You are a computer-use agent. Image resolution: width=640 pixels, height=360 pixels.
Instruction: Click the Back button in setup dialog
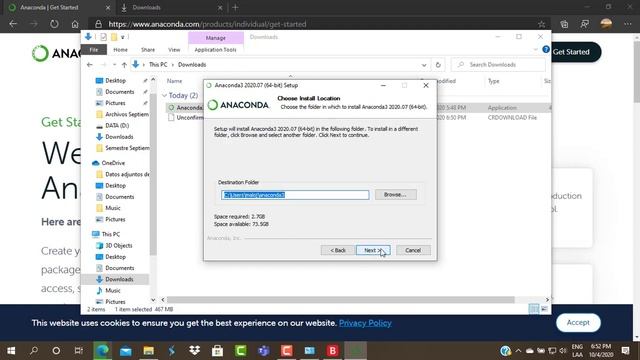pyautogui.click(x=338, y=250)
